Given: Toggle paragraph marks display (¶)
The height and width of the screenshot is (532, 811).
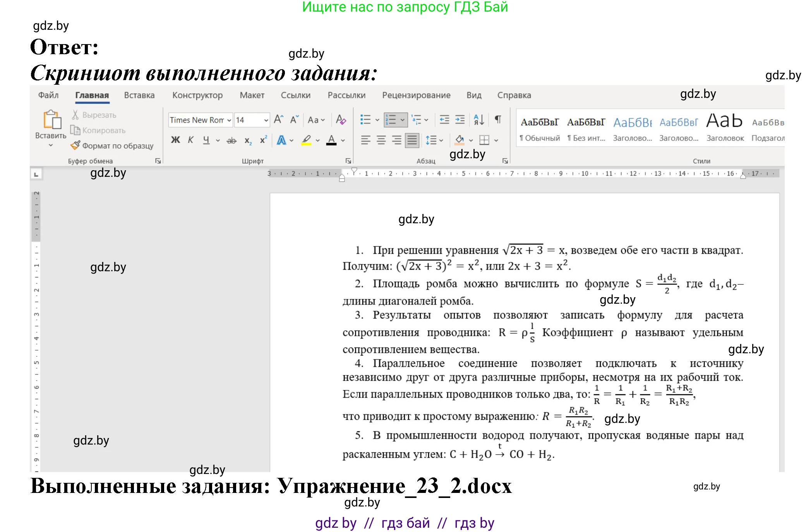Looking at the screenshot, I should pos(498,120).
